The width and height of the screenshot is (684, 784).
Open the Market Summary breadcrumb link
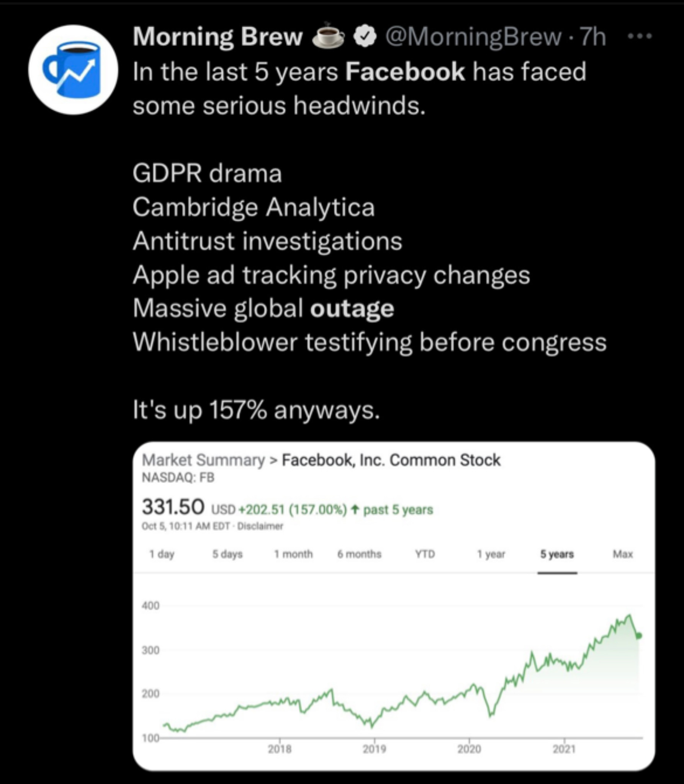tap(203, 460)
